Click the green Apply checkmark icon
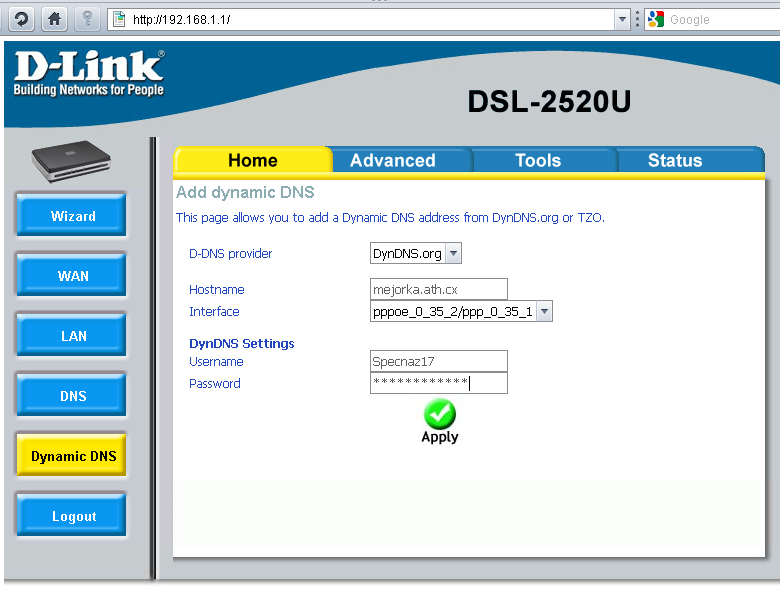Screen dimensions: 780x590 point(439,414)
